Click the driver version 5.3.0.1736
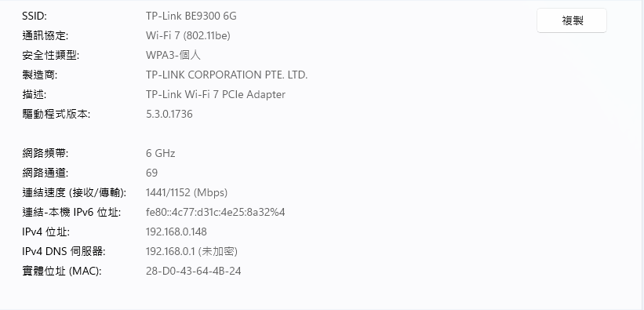Screen dimensions: 644x310 (x=169, y=114)
